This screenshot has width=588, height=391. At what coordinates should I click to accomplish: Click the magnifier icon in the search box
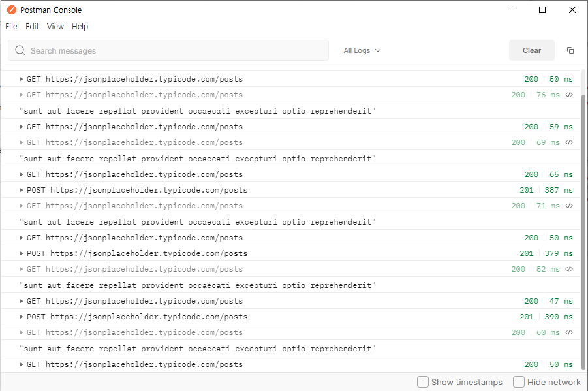point(20,50)
